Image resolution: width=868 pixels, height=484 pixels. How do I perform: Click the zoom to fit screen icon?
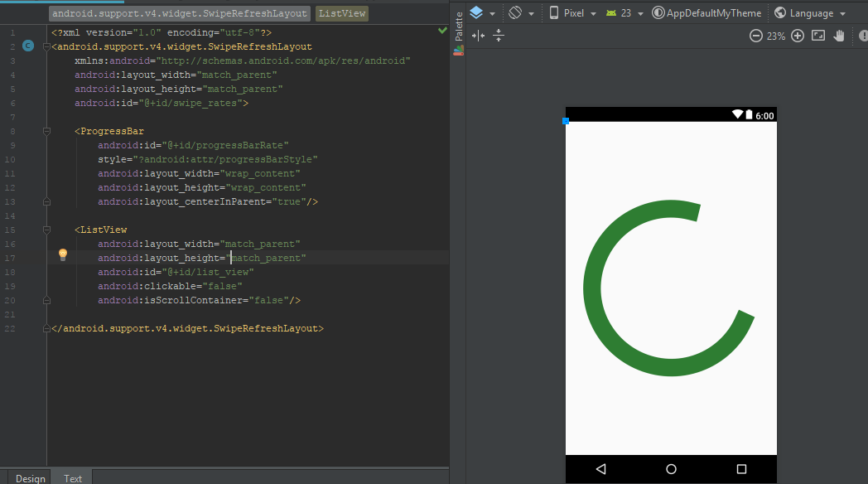818,36
